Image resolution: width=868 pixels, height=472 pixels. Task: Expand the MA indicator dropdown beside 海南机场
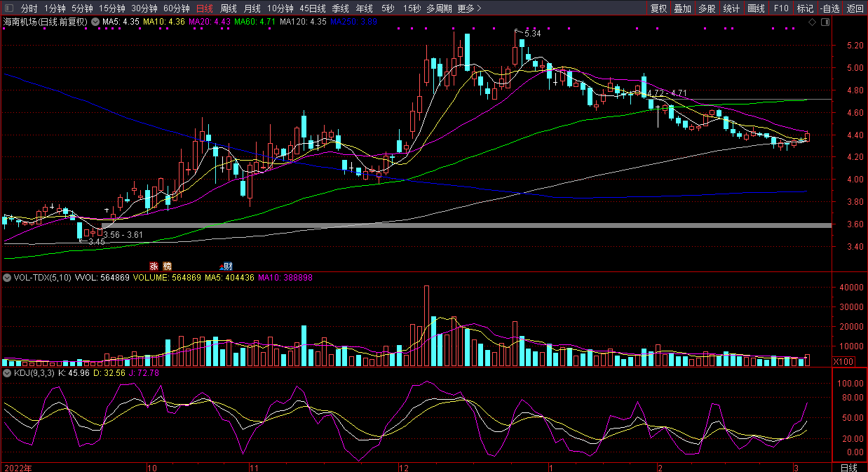95,22
